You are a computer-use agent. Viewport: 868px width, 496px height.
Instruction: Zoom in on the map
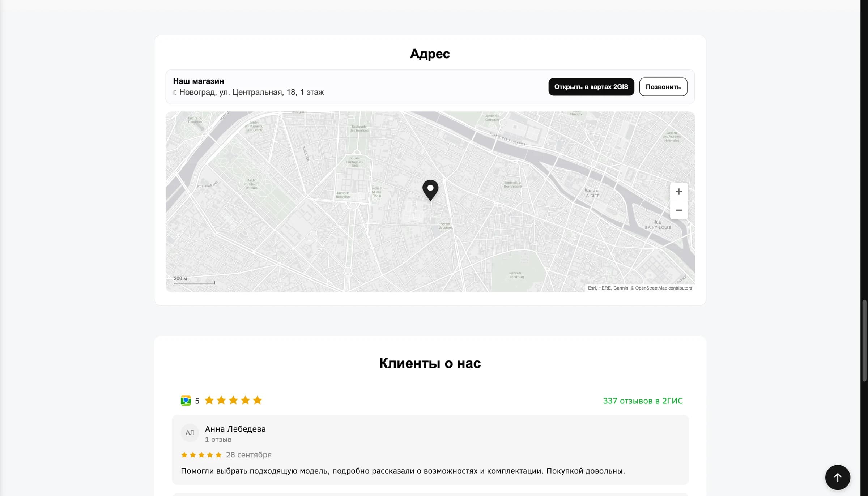[x=678, y=192]
